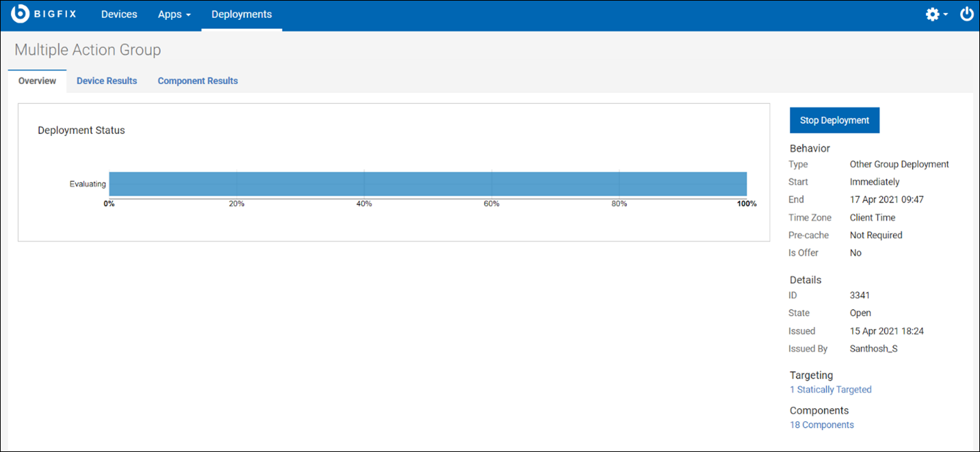
Task: Switch to the Component Results tab
Action: pyautogui.click(x=198, y=81)
